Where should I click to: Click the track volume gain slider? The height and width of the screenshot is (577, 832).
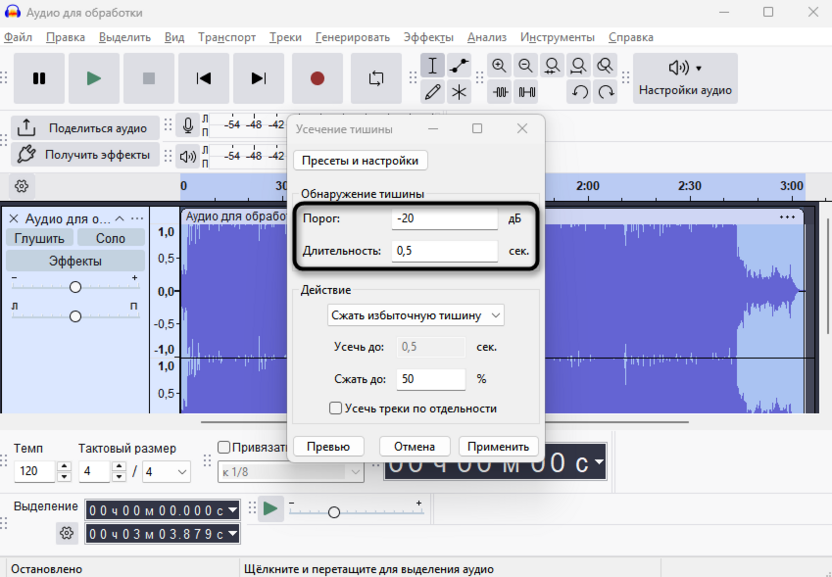pos(75,287)
